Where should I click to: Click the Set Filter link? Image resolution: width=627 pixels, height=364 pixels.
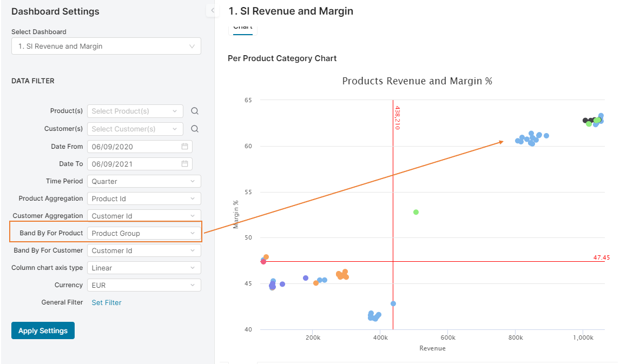click(107, 303)
